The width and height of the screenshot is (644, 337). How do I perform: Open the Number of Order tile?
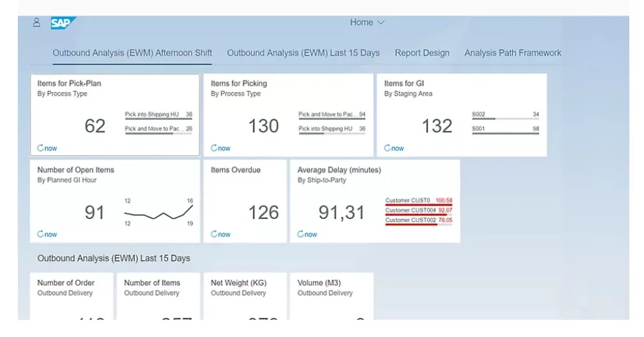tap(72, 296)
